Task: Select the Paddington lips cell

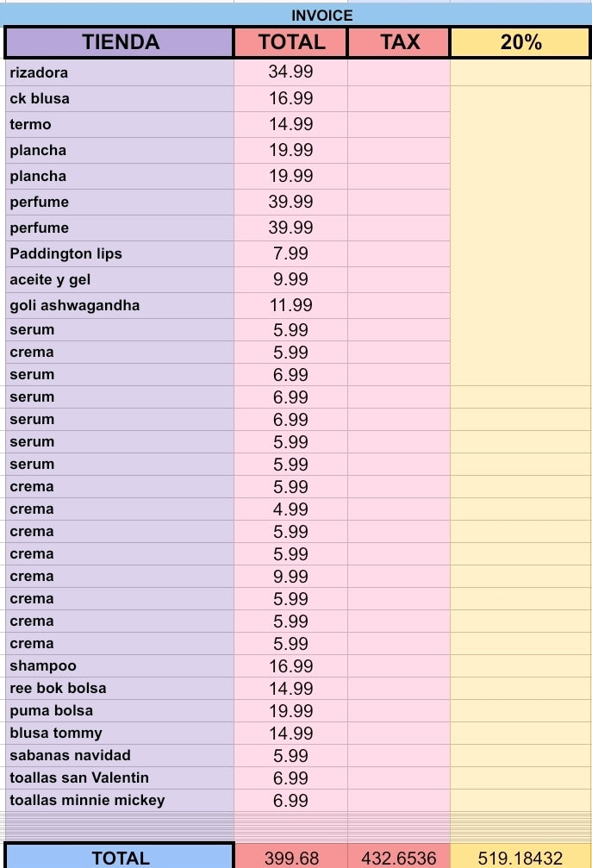Action: pos(120,254)
